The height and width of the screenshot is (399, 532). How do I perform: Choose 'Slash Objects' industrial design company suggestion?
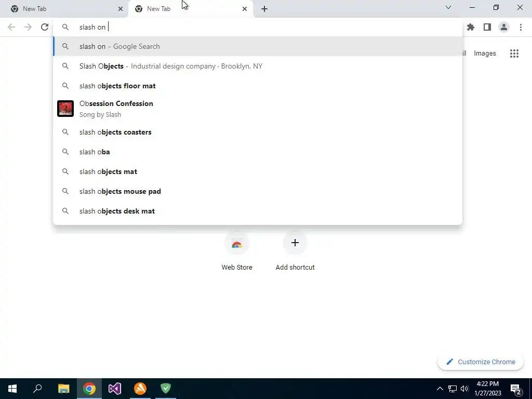[258, 66]
